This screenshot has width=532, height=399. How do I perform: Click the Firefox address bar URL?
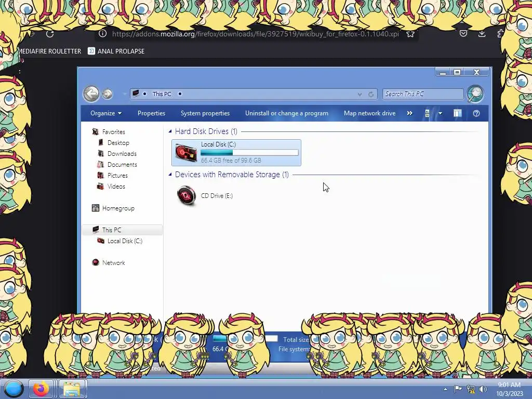(255, 34)
